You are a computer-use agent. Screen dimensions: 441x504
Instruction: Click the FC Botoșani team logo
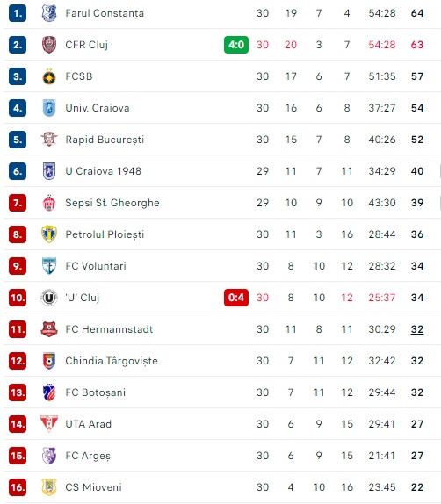coord(49,392)
